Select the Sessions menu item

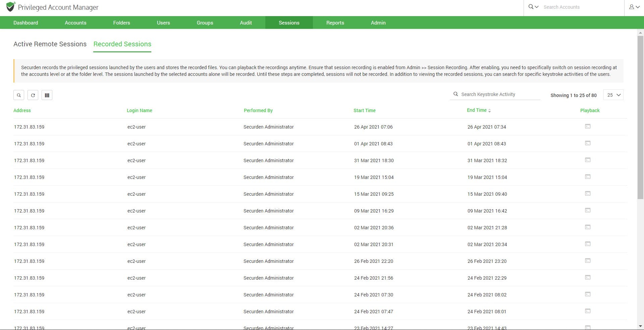(x=289, y=23)
